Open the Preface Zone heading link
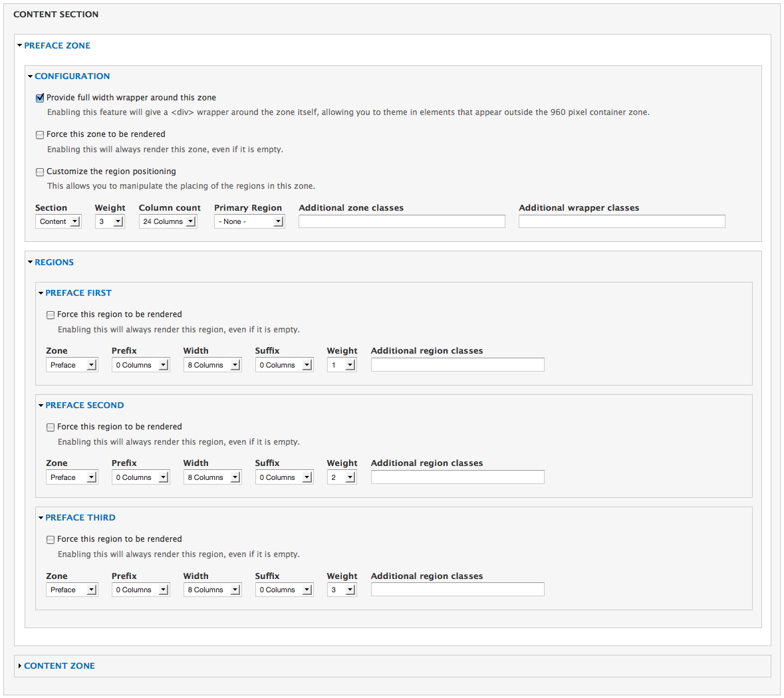Image resolution: width=784 pixels, height=698 pixels. pyautogui.click(x=57, y=45)
